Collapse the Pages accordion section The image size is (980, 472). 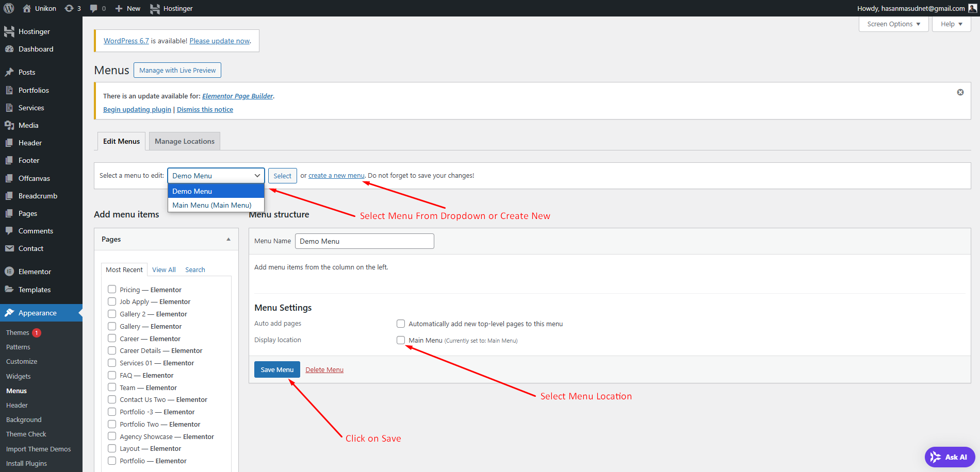(228, 240)
